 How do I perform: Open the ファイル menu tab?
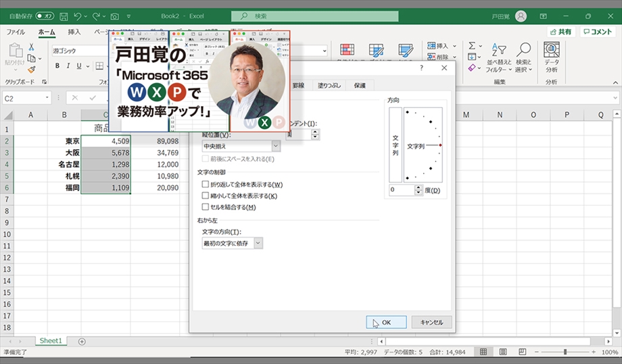pos(16,32)
